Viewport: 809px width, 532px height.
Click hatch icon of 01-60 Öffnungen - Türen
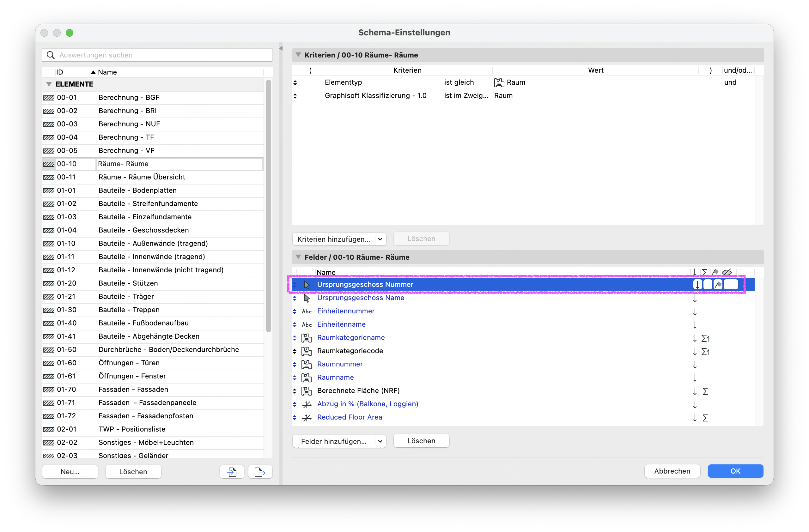[49, 363]
